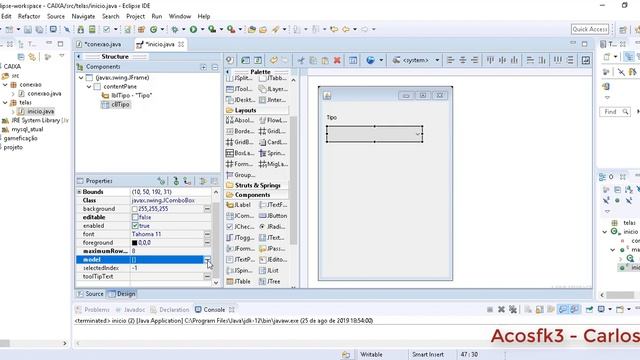The height and width of the screenshot is (360, 640).
Task: Select the JLabel component in the palette
Action: point(239,205)
